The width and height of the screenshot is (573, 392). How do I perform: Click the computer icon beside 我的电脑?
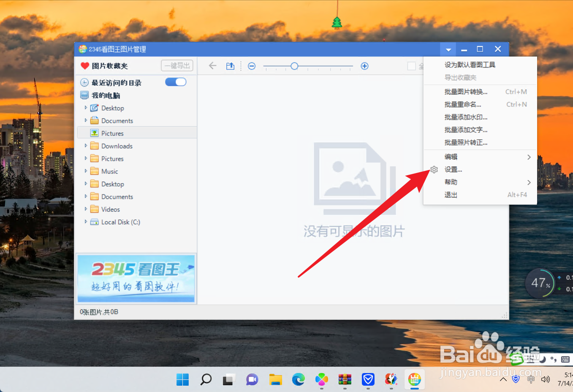point(84,95)
